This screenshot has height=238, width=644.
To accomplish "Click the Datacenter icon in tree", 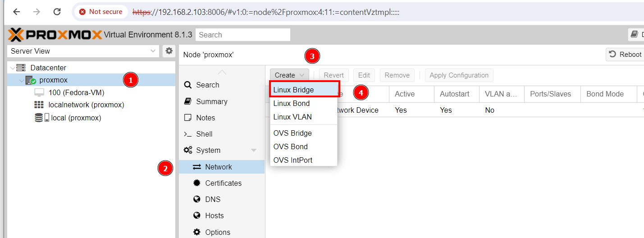I will (x=21, y=68).
